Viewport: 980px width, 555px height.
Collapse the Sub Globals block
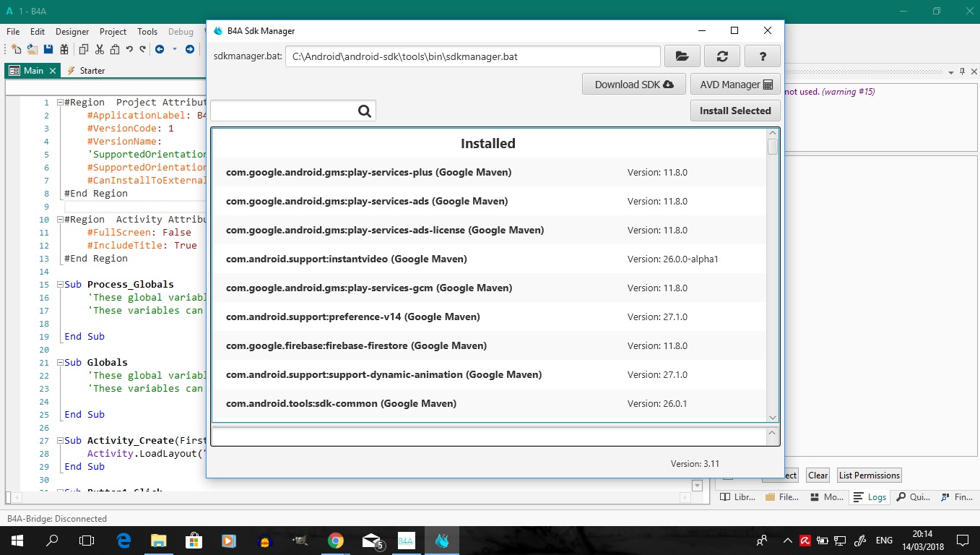[x=61, y=363]
